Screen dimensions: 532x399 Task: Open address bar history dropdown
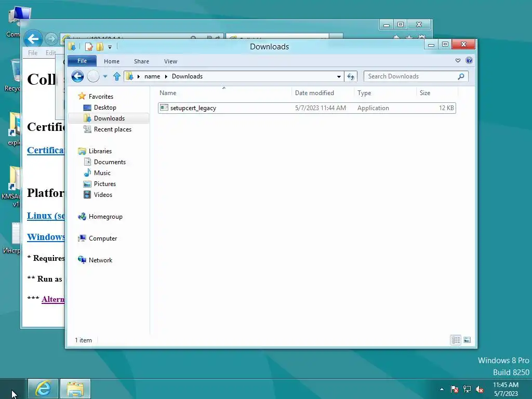coord(339,77)
